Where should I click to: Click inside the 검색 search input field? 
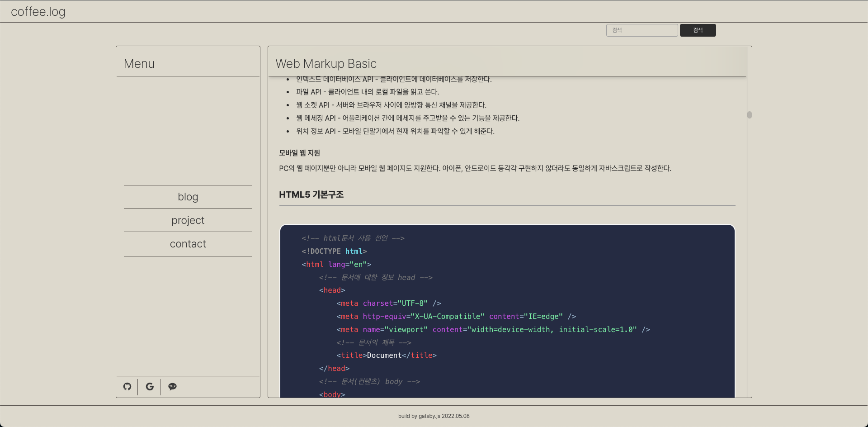642,30
